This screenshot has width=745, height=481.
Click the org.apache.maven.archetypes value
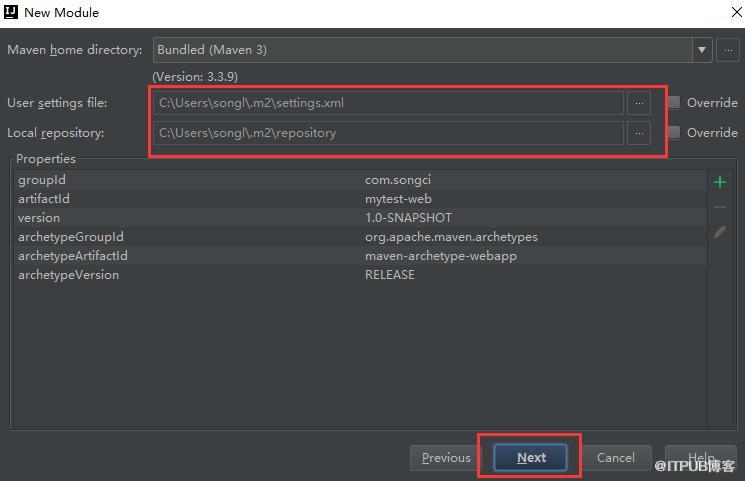(451, 237)
